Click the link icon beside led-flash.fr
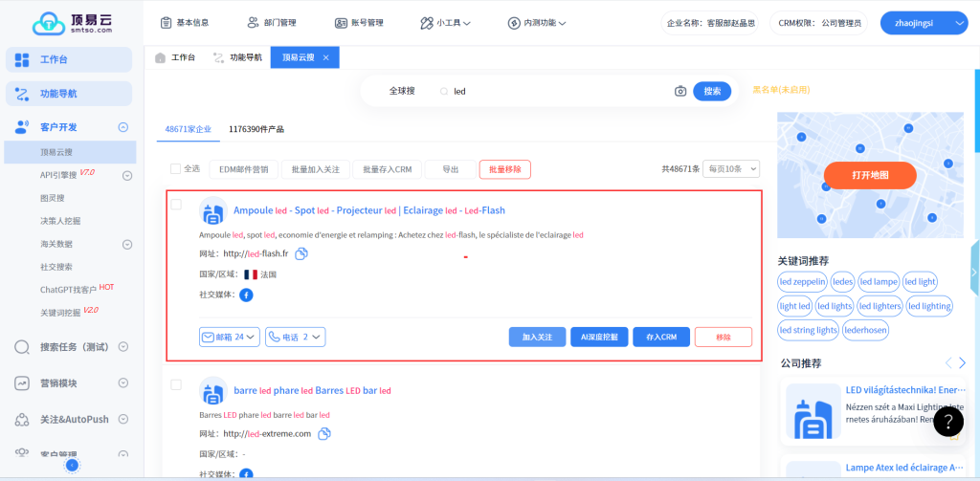 (x=301, y=253)
